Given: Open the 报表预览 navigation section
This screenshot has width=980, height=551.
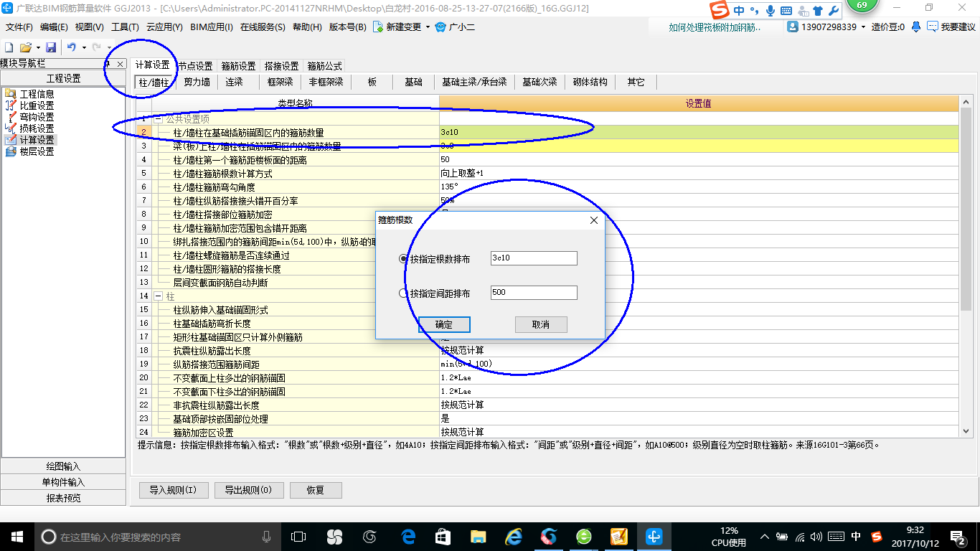Looking at the screenshot, I should (63, 498).
